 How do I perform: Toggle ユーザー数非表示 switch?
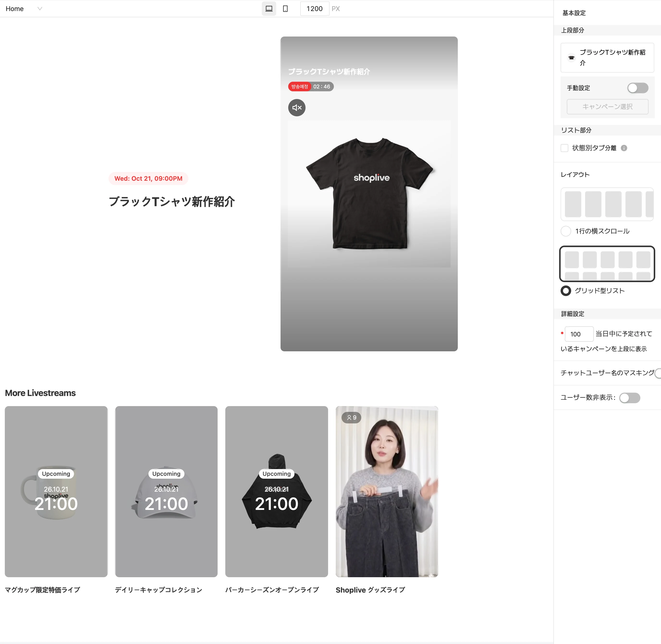[630, 398]
